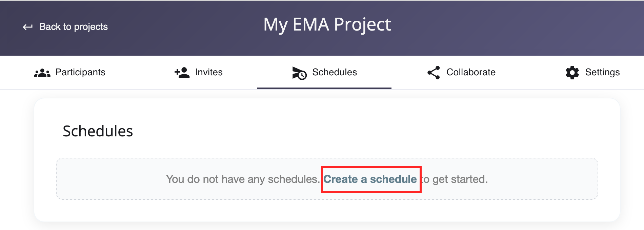This screenshot has height=230, width=644.
Task: Click the active tab underline indicator
Action: [324, 88]
